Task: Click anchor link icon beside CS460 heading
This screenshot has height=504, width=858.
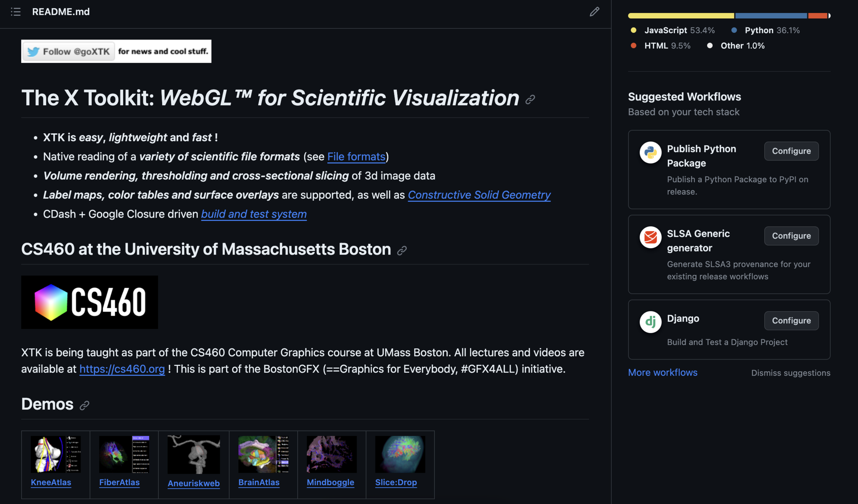Action: (402, 251)
